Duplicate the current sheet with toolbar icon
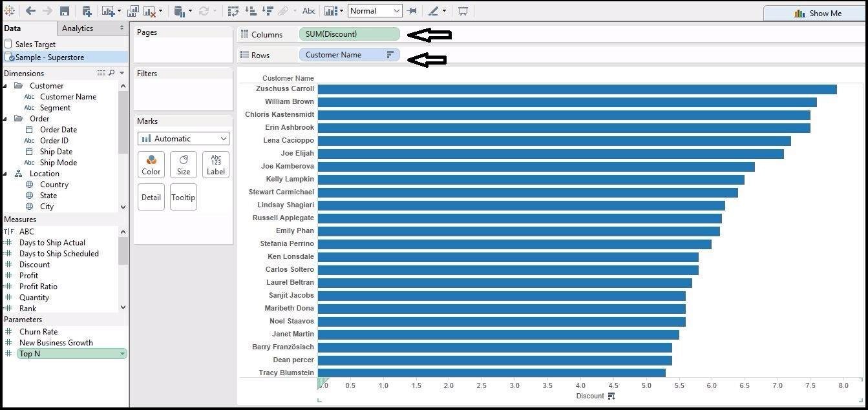Viewport: 868px width, 410px height. click(x=134, y=10)
